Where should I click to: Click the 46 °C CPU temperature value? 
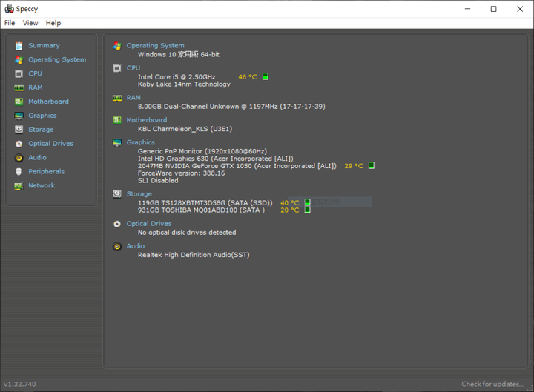point(248,77)
